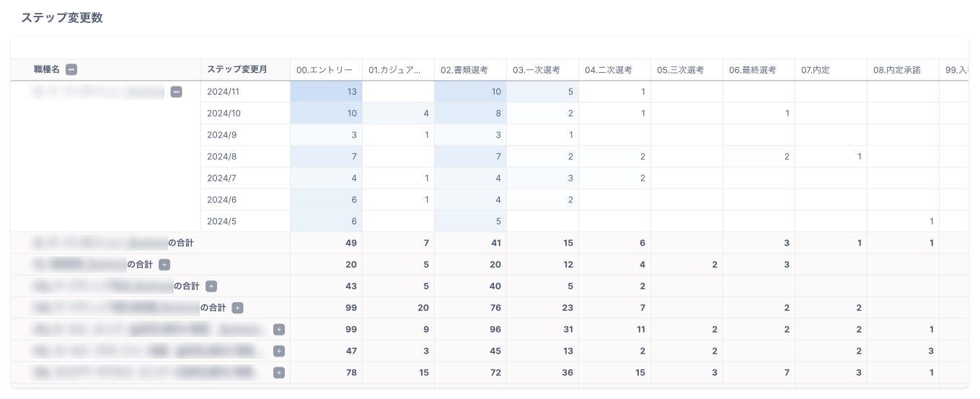Viewport: 980px width, 399px height.
Task: Expand the subtotal row with 43 entries
Action: point(211,286)
